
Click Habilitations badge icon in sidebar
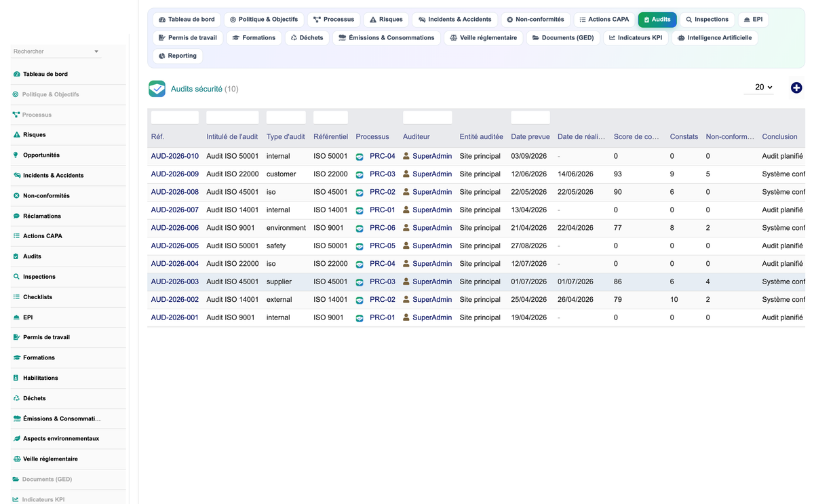coord(16,378)
